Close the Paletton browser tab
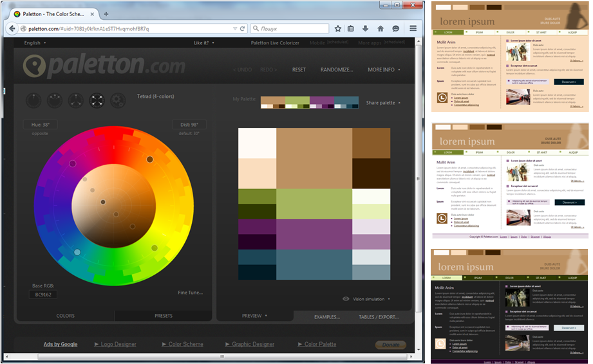Screen dimensions: 593x364 92,14
